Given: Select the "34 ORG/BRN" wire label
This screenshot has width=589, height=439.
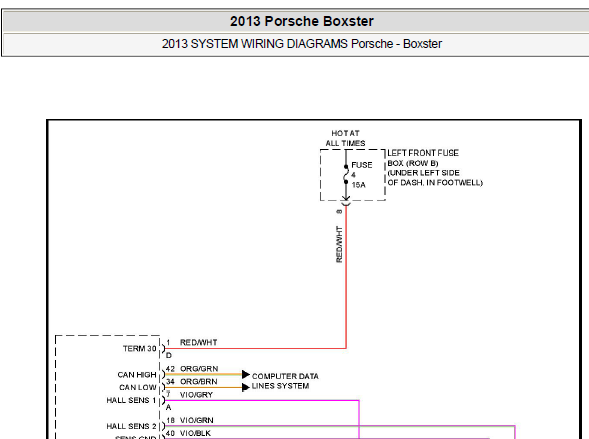Looking at the screenshot, I should click(x=192, y=382).
